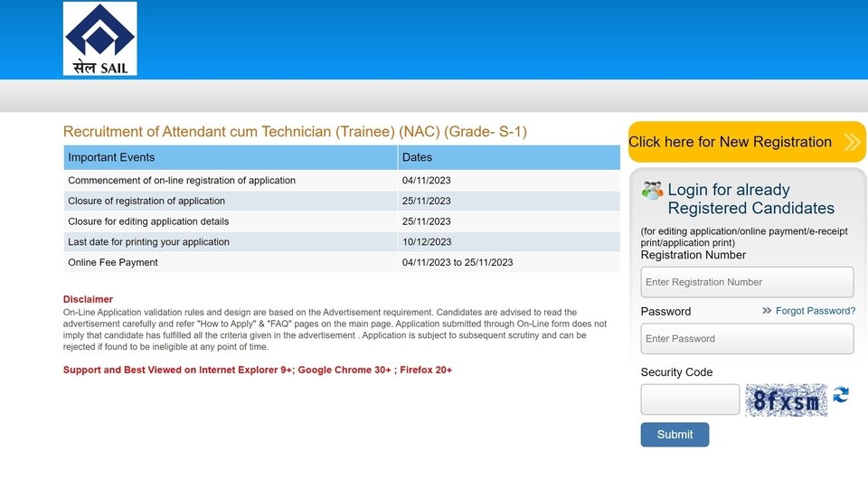Click the Login for already Registered Candidates heading
The height and width of the screenshot is (488, 868).
pos(750,199)
